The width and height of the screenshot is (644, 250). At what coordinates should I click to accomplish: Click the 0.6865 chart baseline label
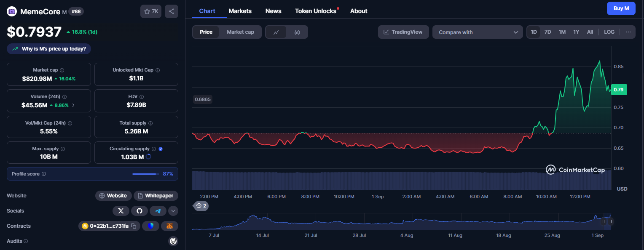pos(203,100)
